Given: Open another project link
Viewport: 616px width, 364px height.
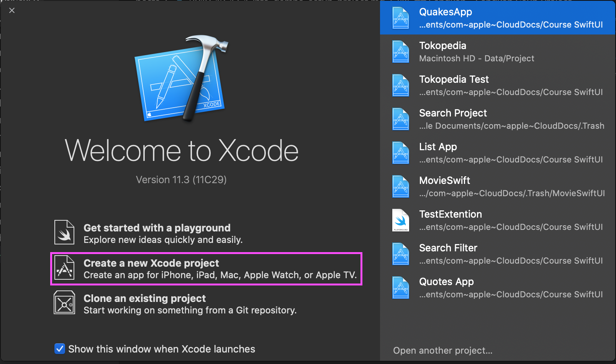Looking at the screenshot, I should (442, 351).
